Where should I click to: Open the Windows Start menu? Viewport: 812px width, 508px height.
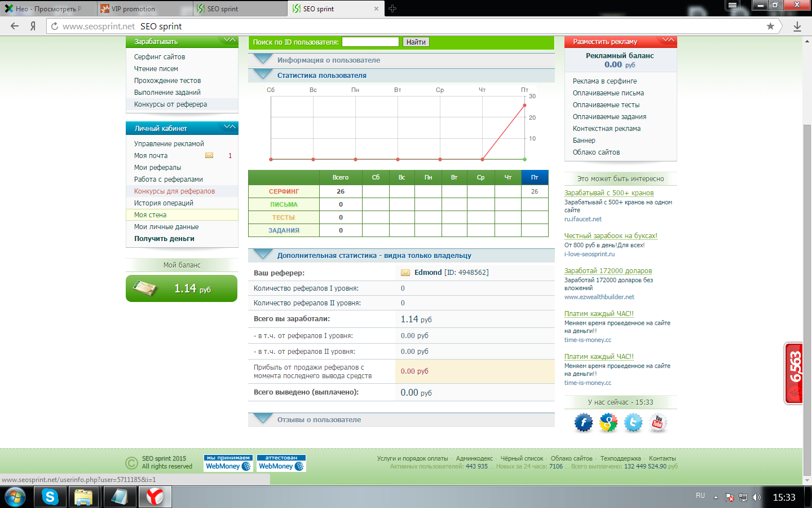[15, 497]
